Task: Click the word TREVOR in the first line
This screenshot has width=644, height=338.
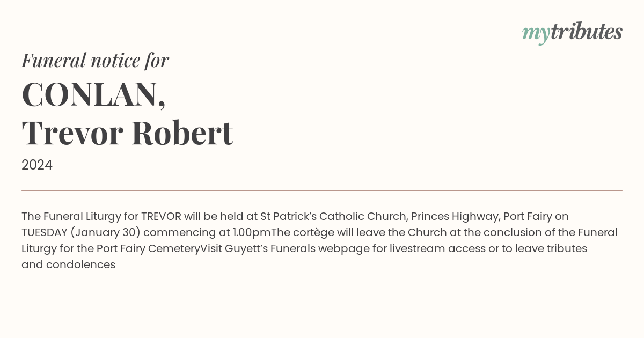Action: click(x=161, y=216)
